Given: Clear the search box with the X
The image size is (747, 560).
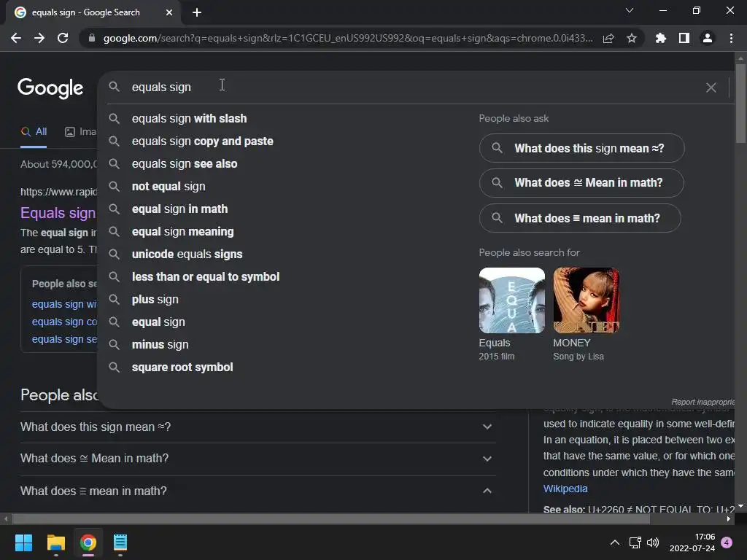Looking at the screenshot, I should 711,87.
